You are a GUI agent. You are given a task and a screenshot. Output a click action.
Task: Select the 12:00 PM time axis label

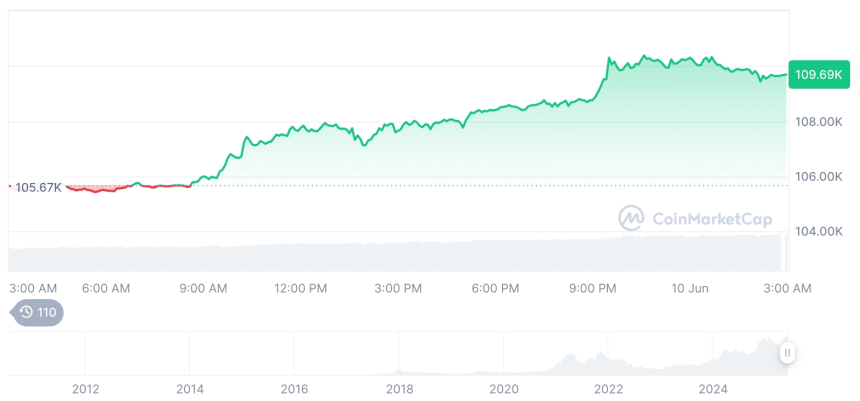coord(300,288)
